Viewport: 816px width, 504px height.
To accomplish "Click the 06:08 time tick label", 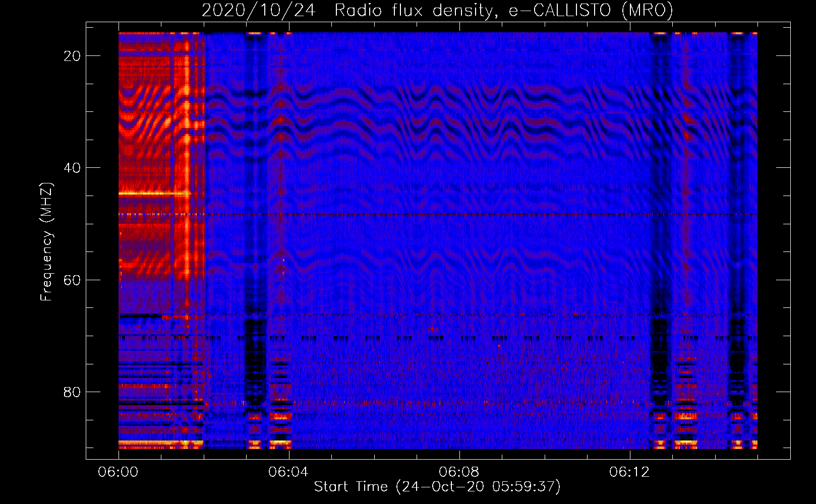I will (x=459, y=472).
